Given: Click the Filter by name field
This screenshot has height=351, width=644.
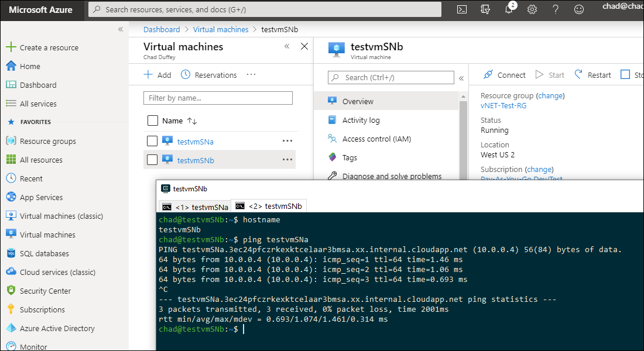Looking at the screenshot, I should coord(218,98).
